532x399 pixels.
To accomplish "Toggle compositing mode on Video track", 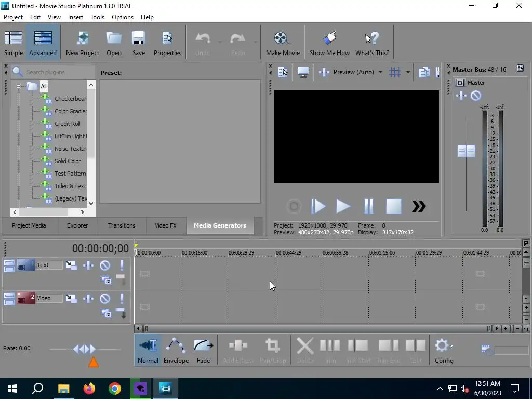I will [107, 314].
